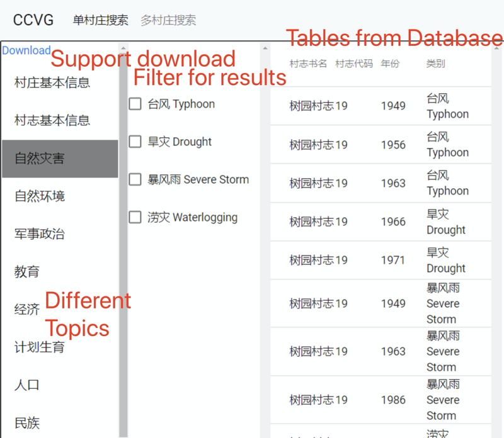Click scroll-up arrow of results table
504x438 pixels.
point(496,48)
